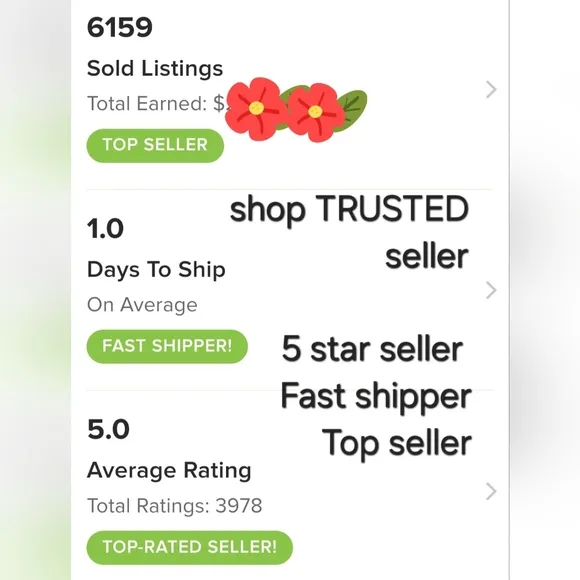Viewport: 580px width, 580px height.
Task: Open the Sold Listings label
Action: [x=155, y=68]
